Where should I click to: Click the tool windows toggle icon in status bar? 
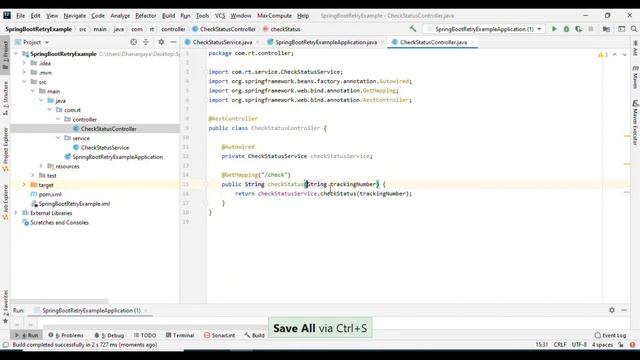click(x=5, y=345)
